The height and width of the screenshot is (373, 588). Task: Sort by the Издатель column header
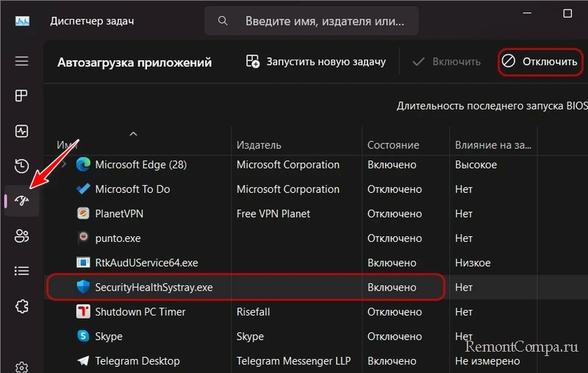259,145
